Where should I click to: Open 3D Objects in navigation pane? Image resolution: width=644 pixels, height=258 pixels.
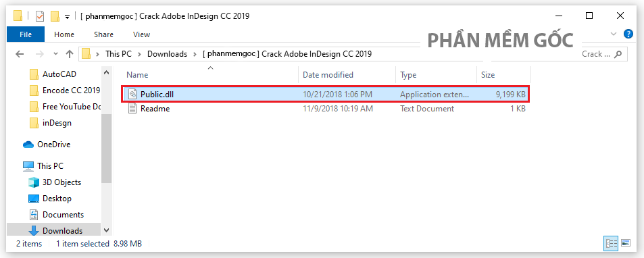(x=61, y=182)
